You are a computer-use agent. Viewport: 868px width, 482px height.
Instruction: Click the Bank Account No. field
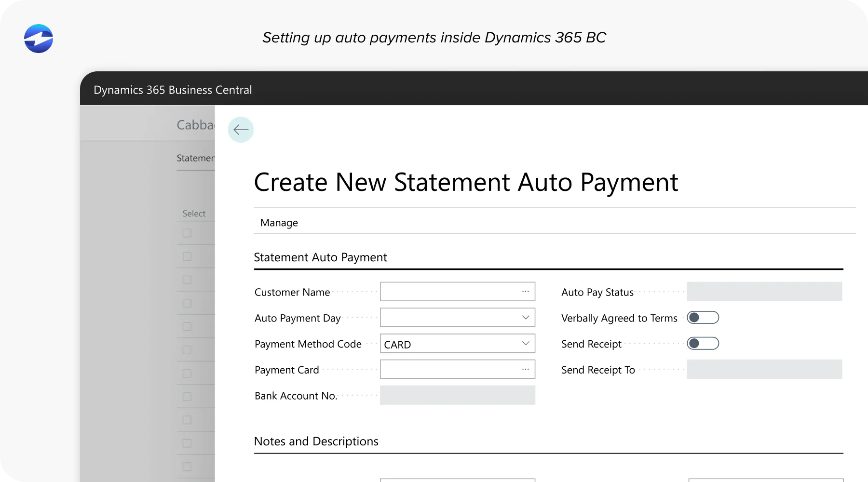458,395
